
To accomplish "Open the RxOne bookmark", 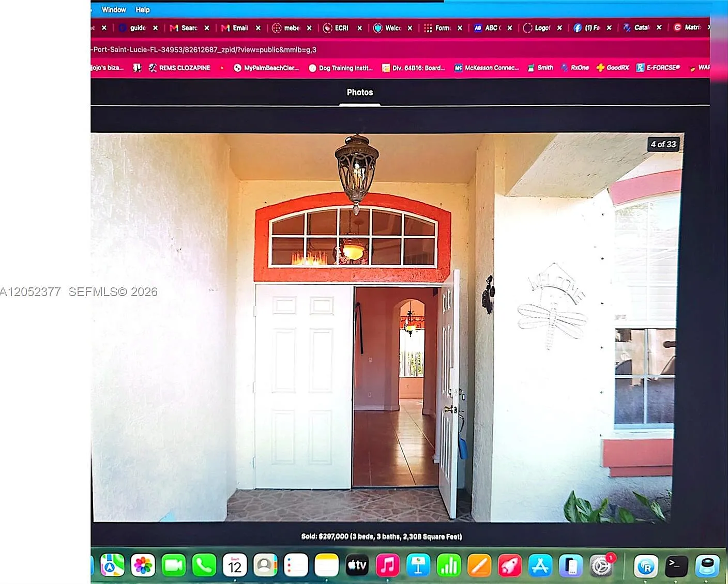I will click(x=575, y=68).
